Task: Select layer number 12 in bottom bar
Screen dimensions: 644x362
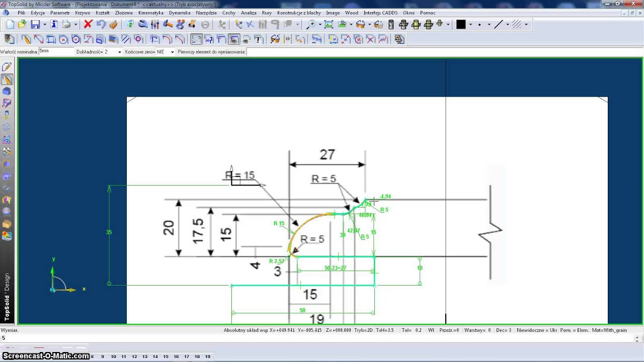Action: (134, 356)
